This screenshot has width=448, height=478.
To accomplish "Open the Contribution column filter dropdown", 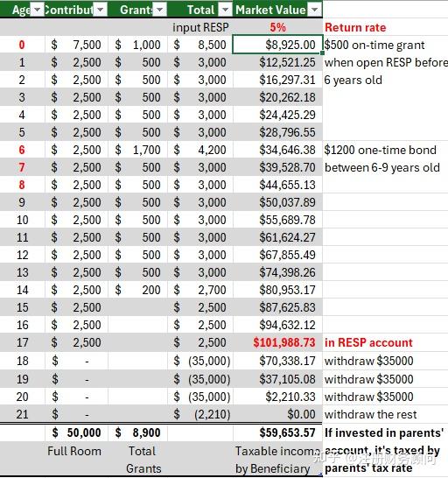I will click(x=101, y=10).
